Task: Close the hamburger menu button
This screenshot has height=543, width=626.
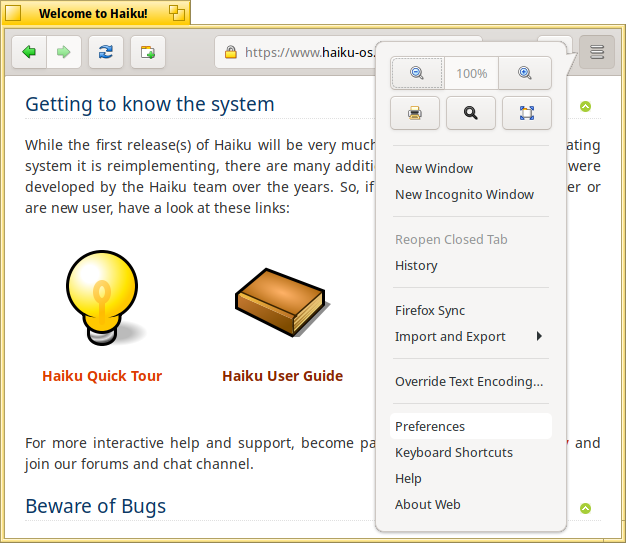Action: pos(596,52)
